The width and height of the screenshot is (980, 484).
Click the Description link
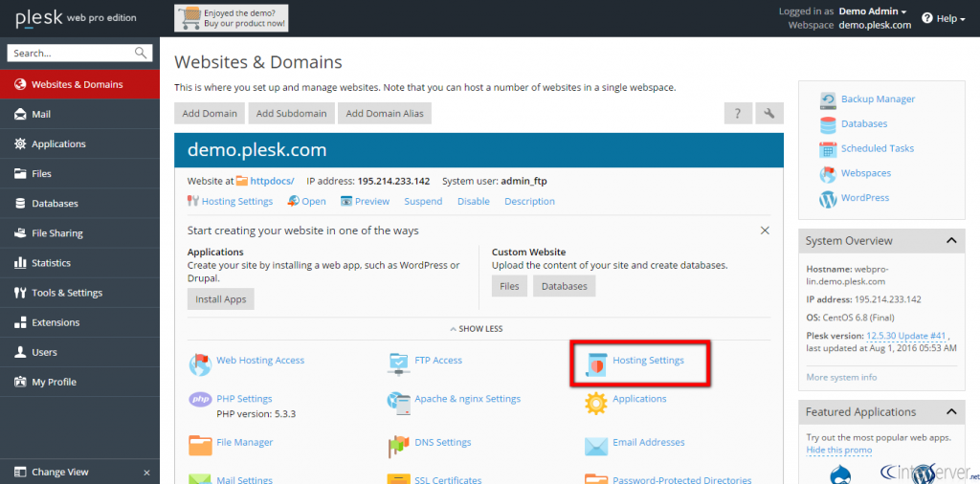pyautogui.click(x=529, y=201)
